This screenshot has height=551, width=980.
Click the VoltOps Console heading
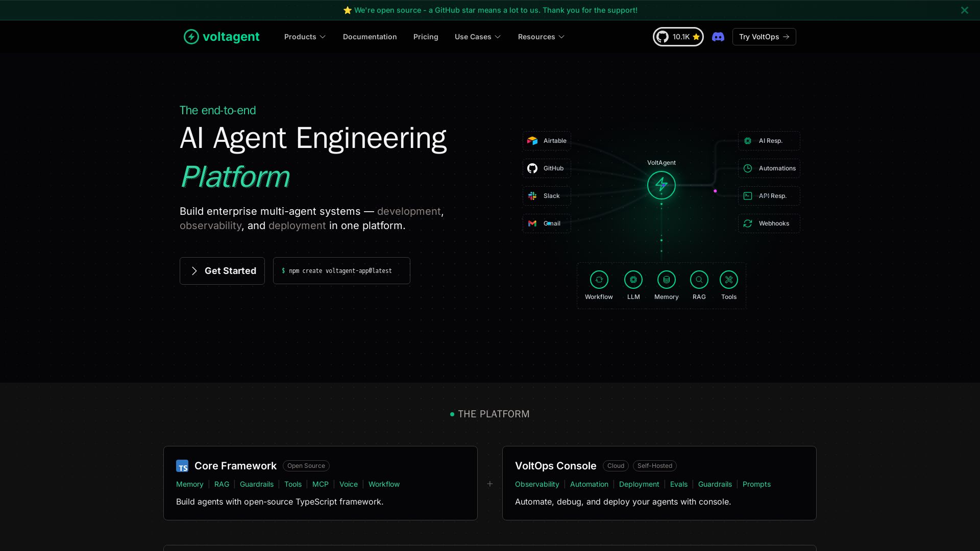[x=555, y=466]
